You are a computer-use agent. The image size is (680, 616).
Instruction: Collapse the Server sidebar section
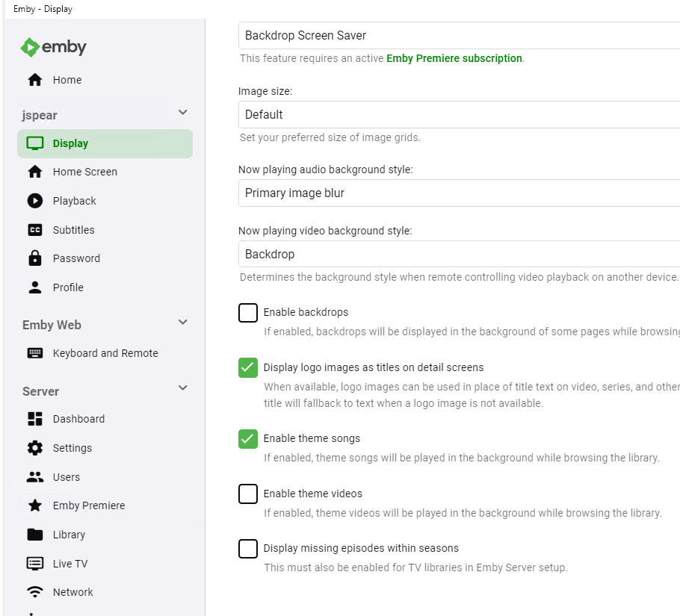click(183, 388)
